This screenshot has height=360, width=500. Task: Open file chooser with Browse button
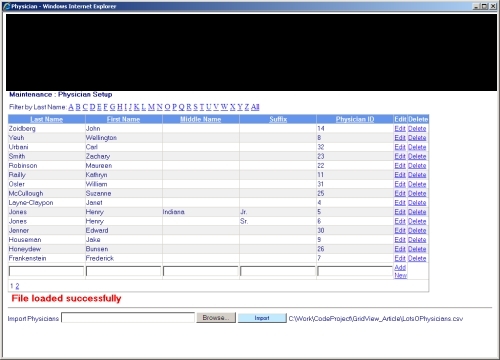coord(216,318)
